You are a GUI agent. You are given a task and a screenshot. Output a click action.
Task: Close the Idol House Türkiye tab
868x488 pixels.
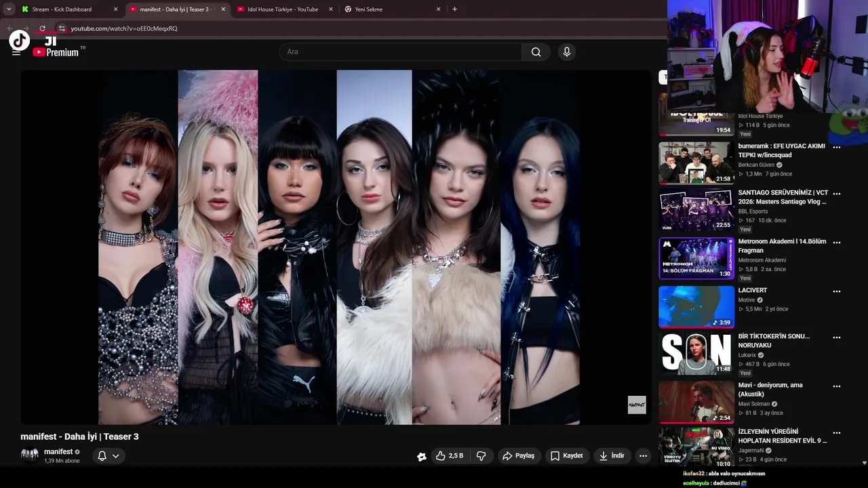[x=331, y=9]
